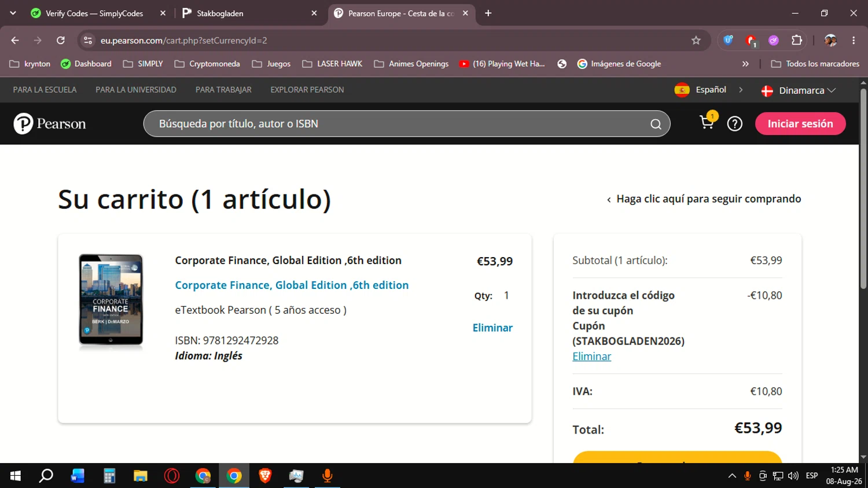
Task: Expand the Dinamarca country selector
Action: (799, 90)
